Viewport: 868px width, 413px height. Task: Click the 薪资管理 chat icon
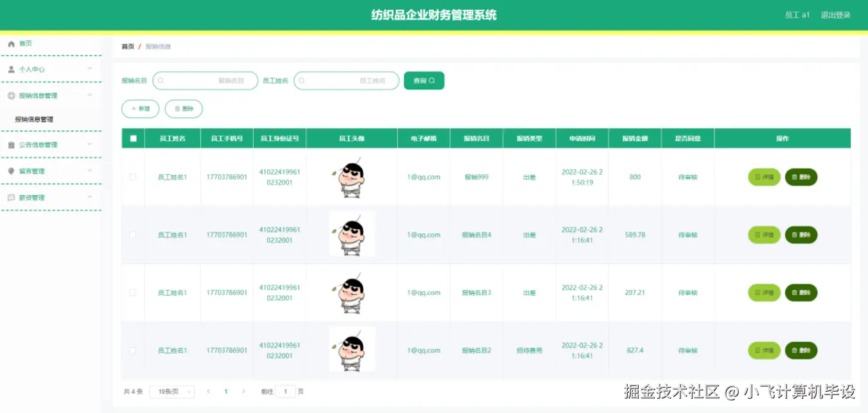pyautogui.click(x=10, y=197)
